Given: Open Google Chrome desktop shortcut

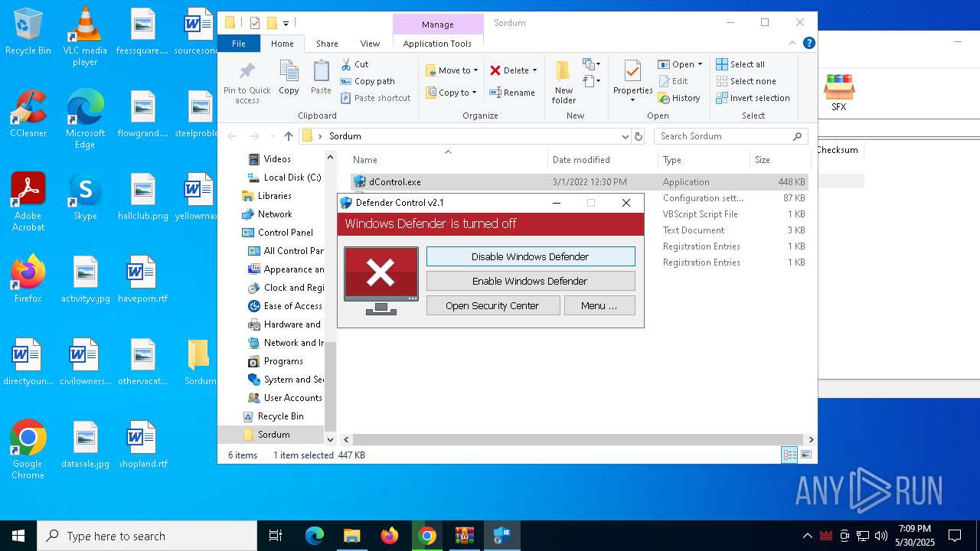Looking at the screenshot, I should click(x=28, y=450).
